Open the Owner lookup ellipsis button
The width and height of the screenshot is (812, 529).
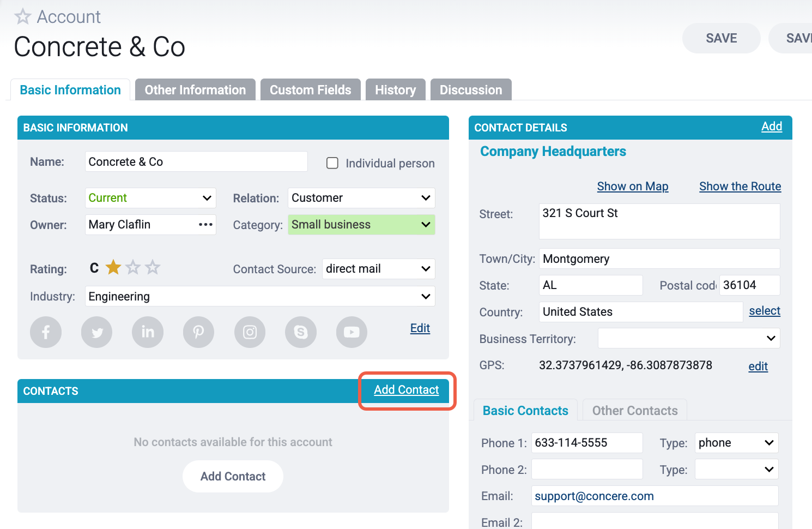coord(205,225)
